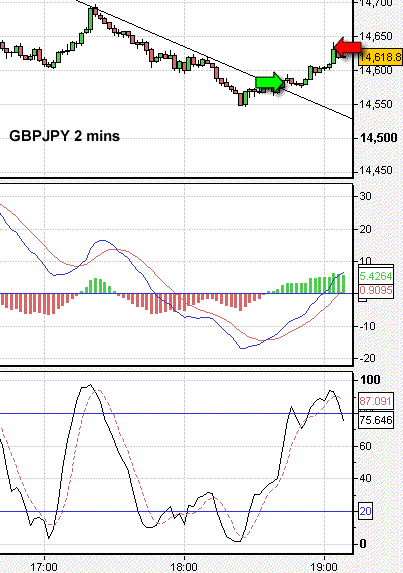403x573 pixels.
Task: Click the 40 stochastic axis label
Action: click(365, 478)
